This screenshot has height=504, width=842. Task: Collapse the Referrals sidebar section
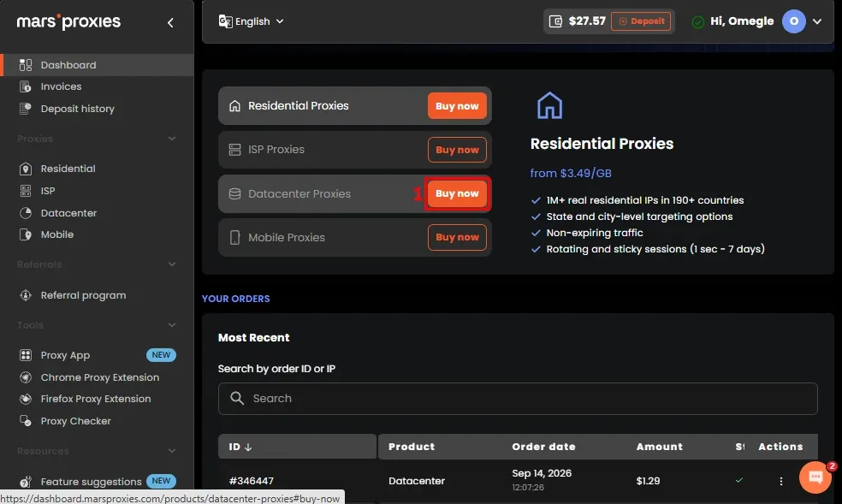pyautogui.click(x=172, y=264)
